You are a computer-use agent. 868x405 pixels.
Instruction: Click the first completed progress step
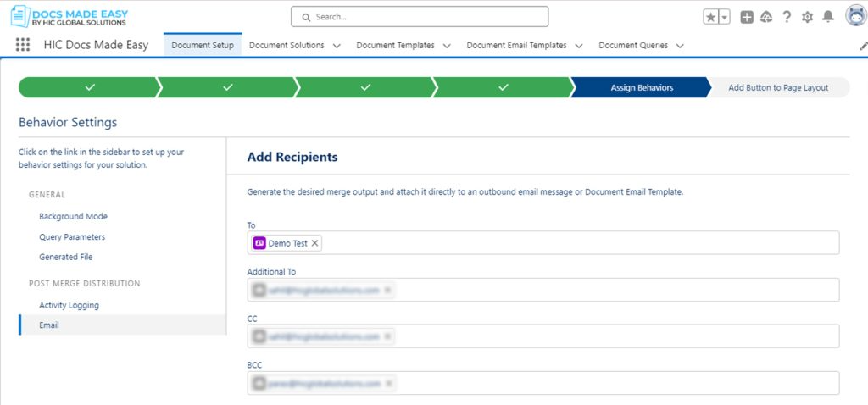(x=90, y=87)
